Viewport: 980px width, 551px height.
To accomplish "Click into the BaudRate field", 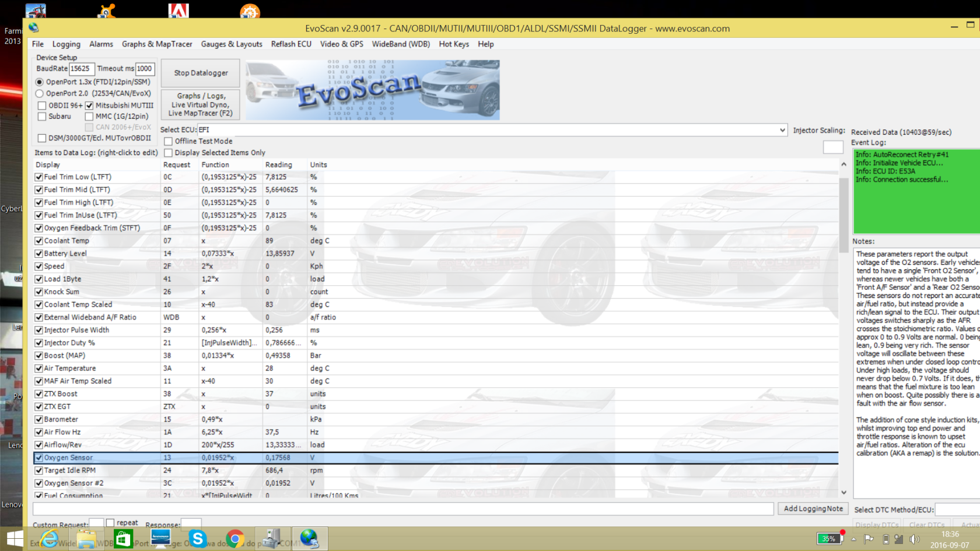I will (x=82, y=69).
